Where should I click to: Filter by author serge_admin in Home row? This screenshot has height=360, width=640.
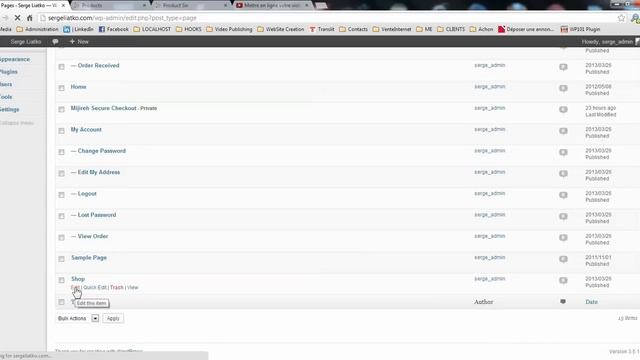pos(489,87)
